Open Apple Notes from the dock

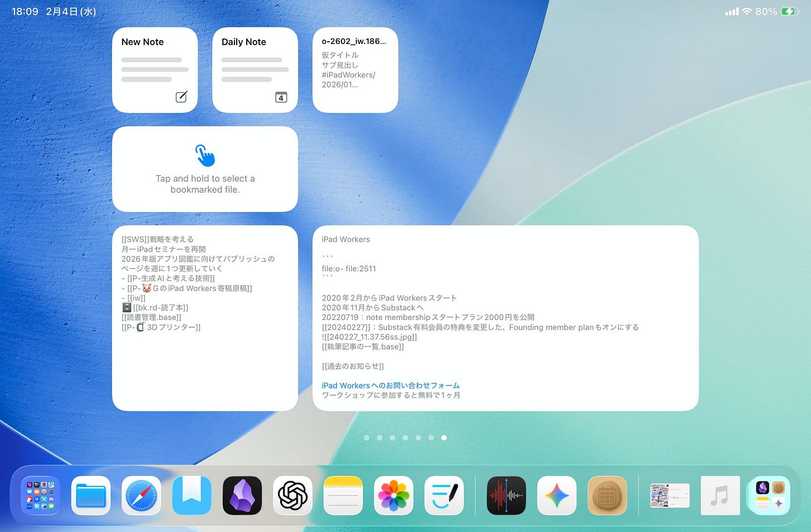click(343, 495)
